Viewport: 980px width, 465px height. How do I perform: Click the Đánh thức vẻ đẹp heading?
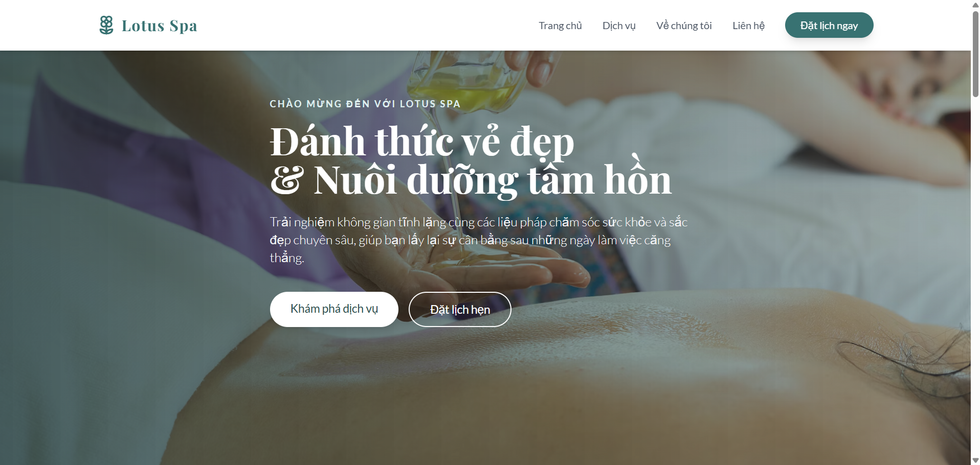422,141
